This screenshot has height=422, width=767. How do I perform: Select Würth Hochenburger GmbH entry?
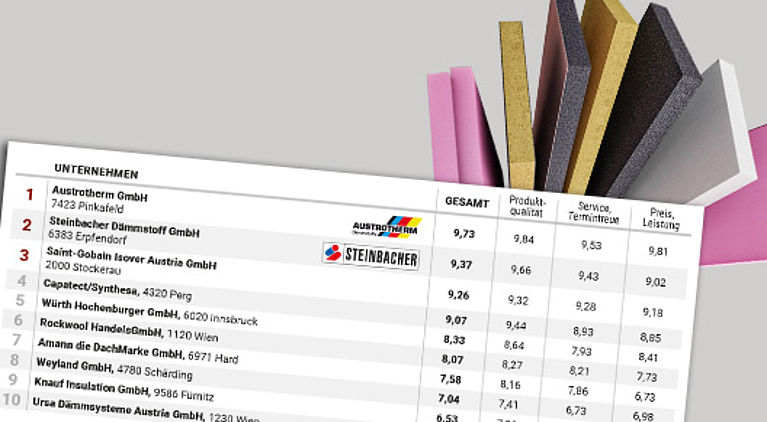pyautogui.click(x=149, y=311)
